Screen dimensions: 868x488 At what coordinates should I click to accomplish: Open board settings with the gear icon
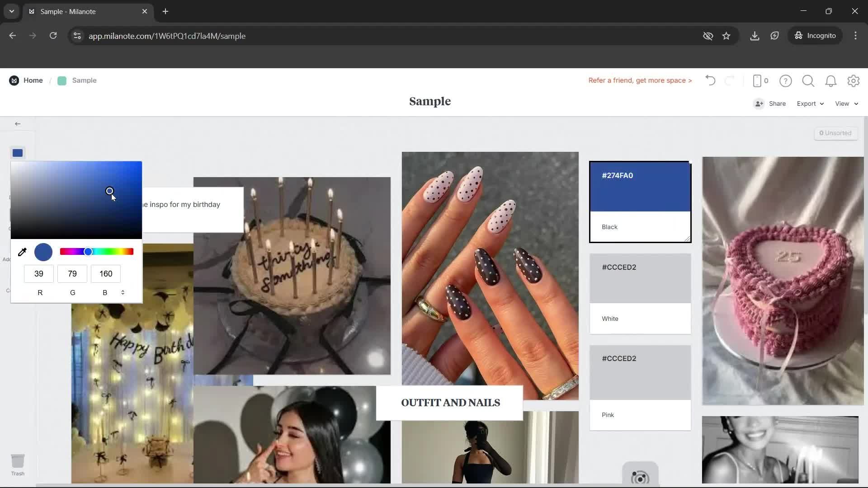[854, 80]
